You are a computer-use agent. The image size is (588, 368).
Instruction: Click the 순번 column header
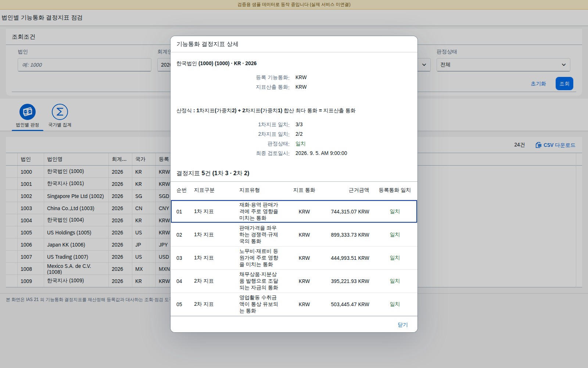click(x=182, y=190)
